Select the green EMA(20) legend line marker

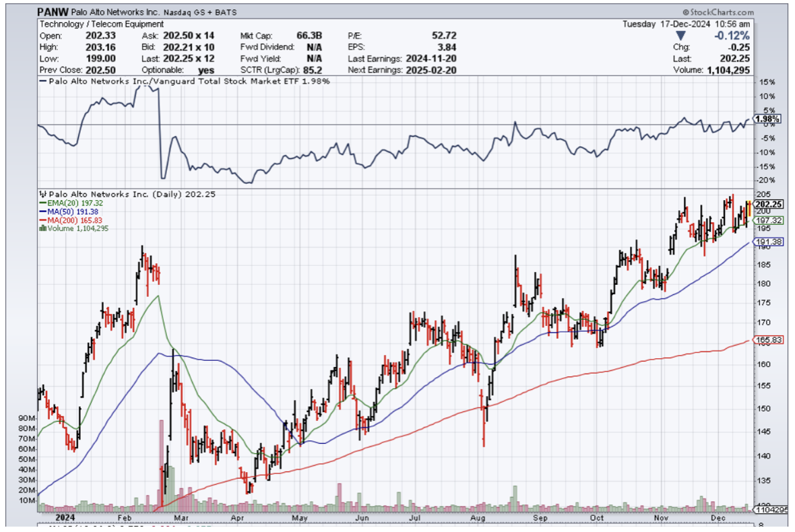click(x=43, y=202)
